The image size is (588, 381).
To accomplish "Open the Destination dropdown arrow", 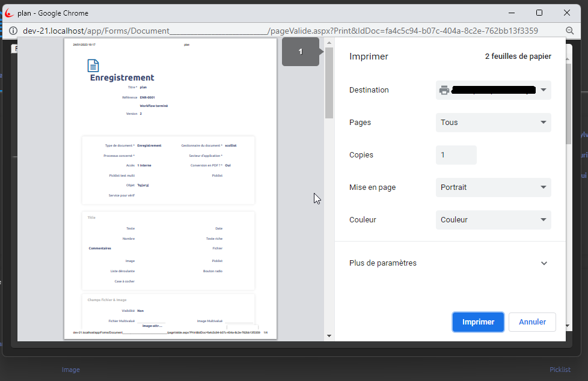I will 543,90.
